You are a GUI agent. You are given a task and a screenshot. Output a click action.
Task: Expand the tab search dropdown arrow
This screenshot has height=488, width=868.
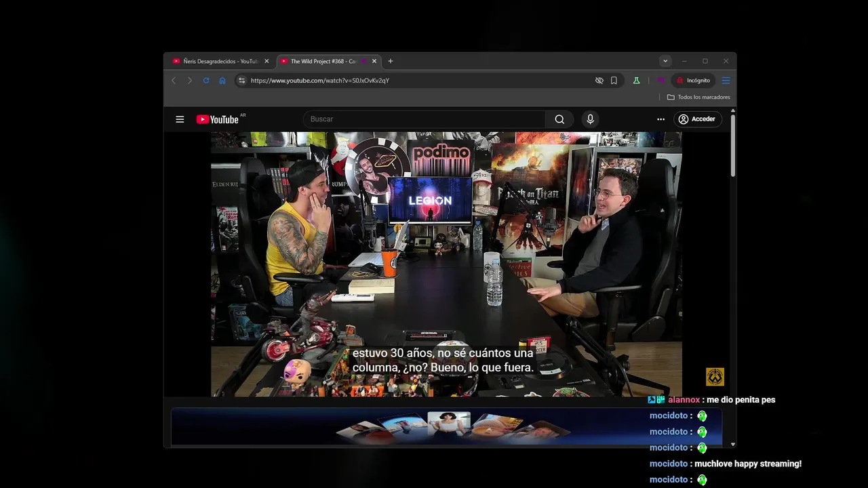pyautogui.click(x=665, y=61)
